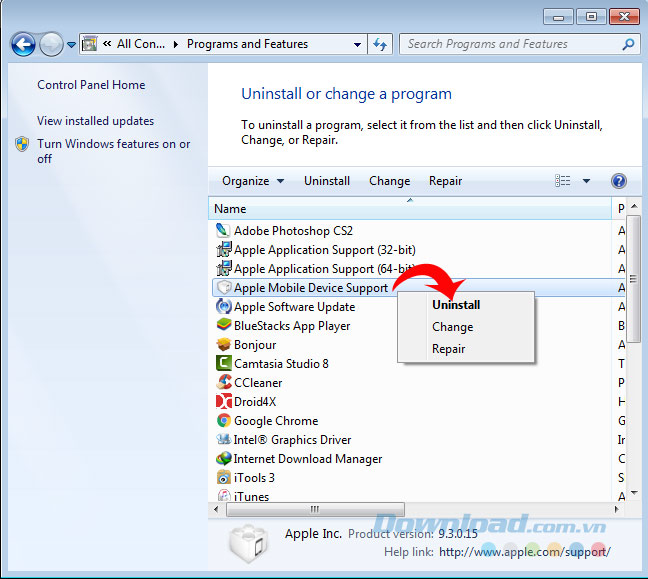Open View installed updates link
This screenshot has width=648, height=579.
tap(95, 121)
